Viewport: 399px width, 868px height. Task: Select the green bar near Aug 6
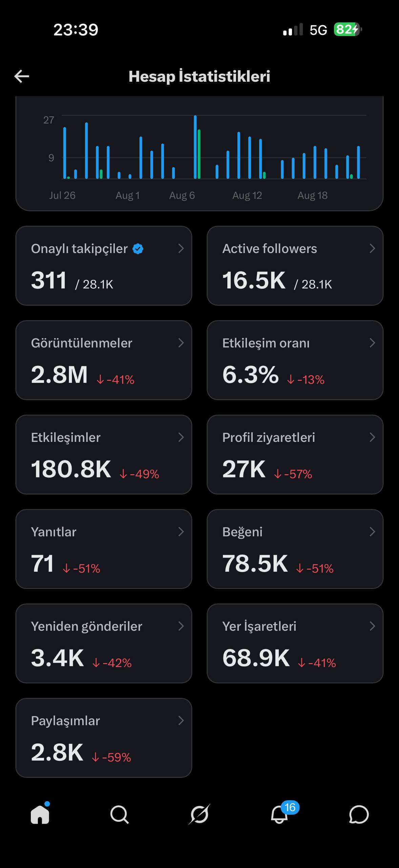(x=199, y=154)
